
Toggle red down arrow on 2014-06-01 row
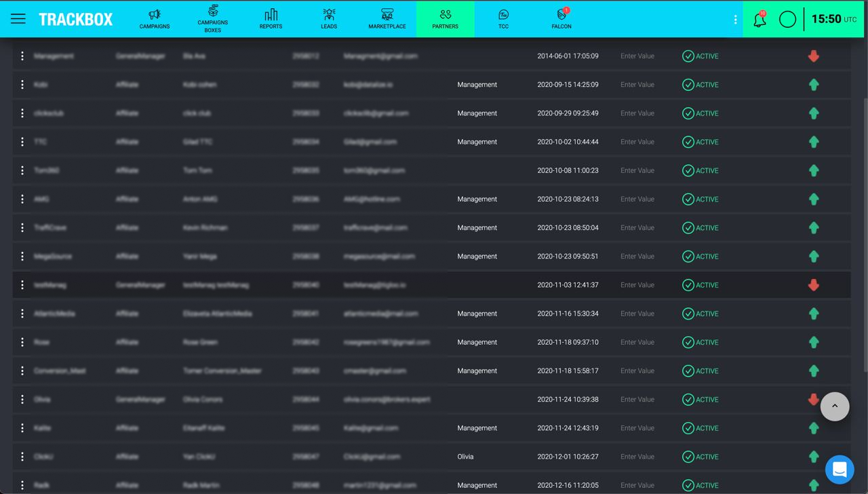point(814,56)
